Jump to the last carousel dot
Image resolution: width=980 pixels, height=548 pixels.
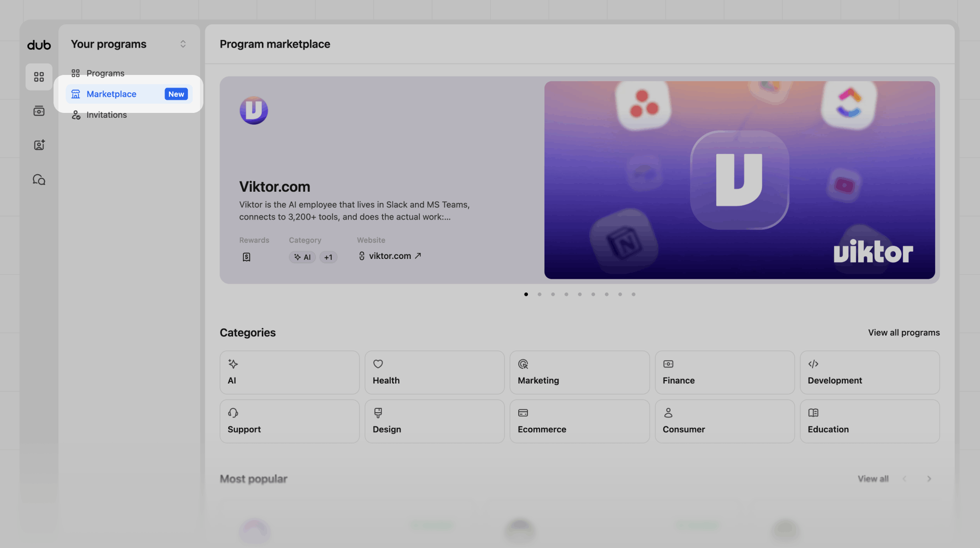[634, 294]
